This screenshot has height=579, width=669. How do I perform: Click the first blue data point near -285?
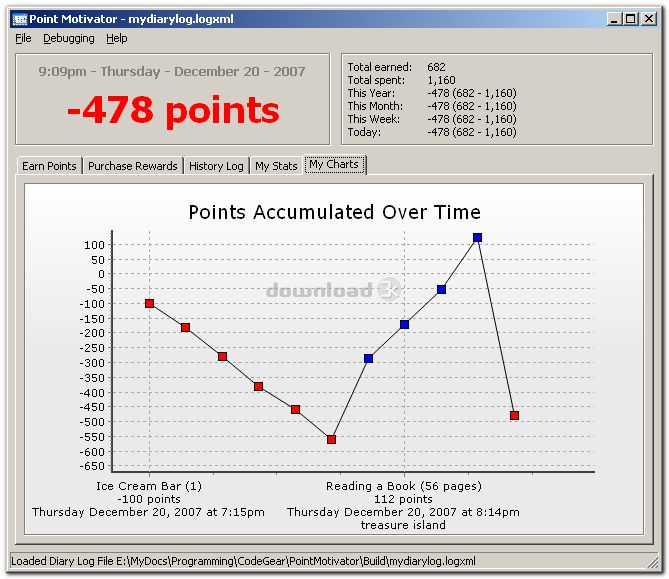pyautogui.click(x=368, y=358)
